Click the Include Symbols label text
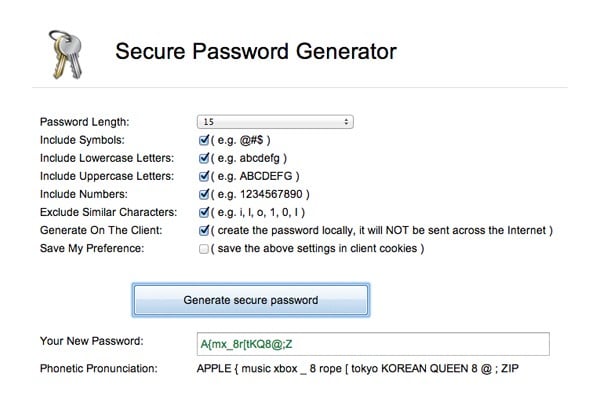600x400 pixels. coord(81,140)
